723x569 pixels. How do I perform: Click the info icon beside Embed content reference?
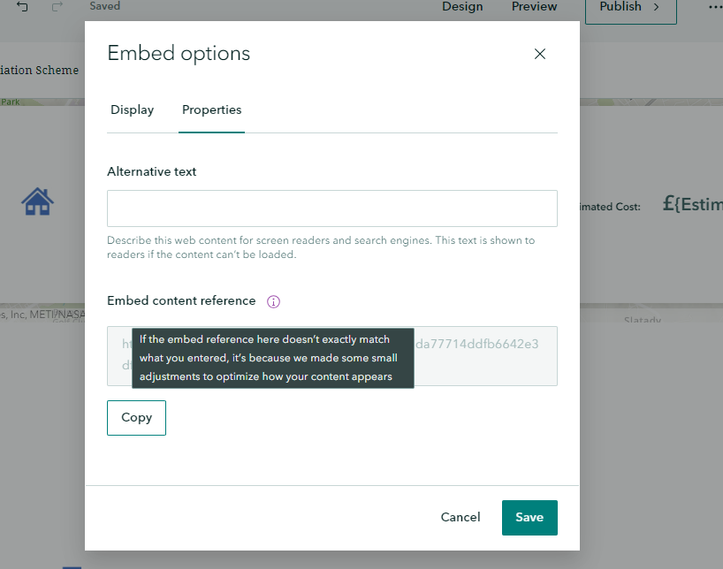point(273,302)
